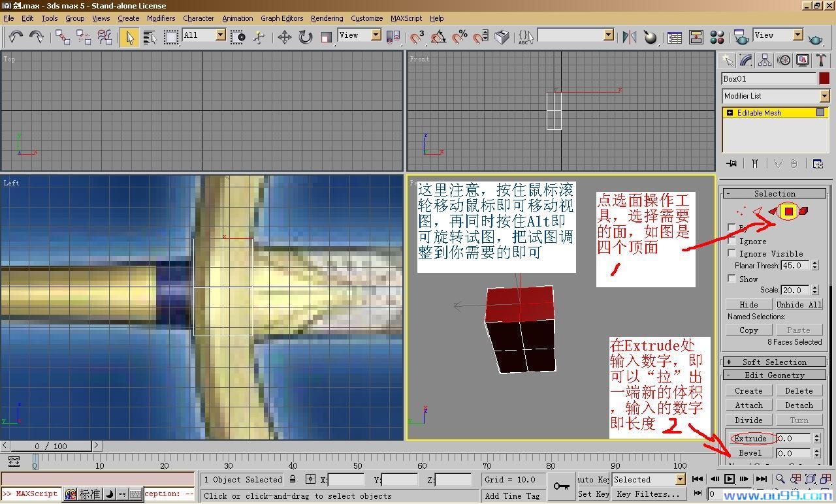Expand the Soft Selection rollout
Viewport: 836px width, 504px height.
(x=775, y=362)
